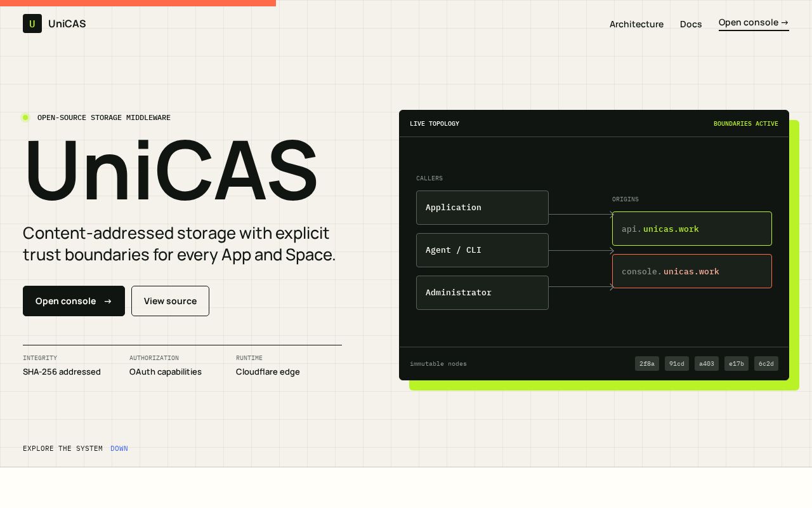Click the 'RUNTIME' label
Screen dimensions: 812x508
pos(249,358)
